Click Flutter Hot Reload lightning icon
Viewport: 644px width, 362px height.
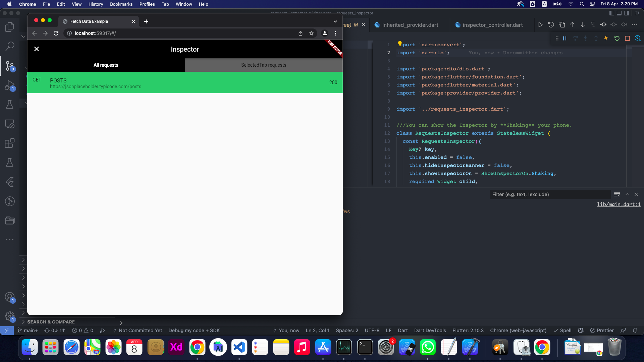(606, 38)
